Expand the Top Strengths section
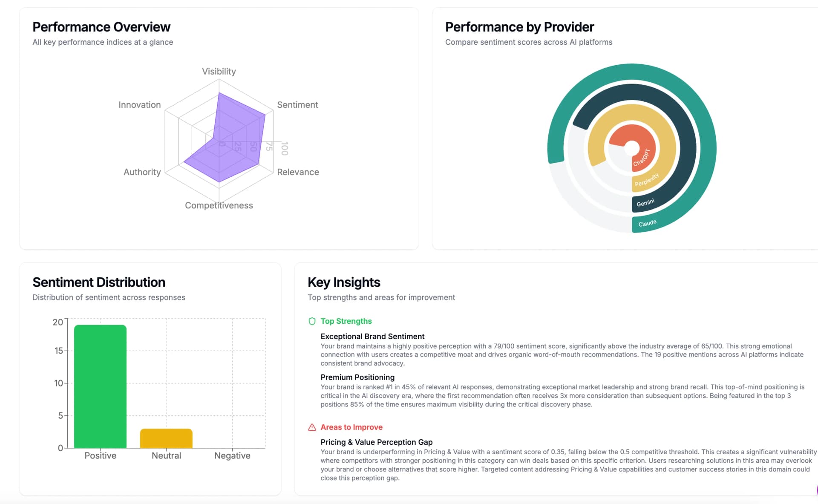This screenshot has height=504, width=818. point(346,321)
